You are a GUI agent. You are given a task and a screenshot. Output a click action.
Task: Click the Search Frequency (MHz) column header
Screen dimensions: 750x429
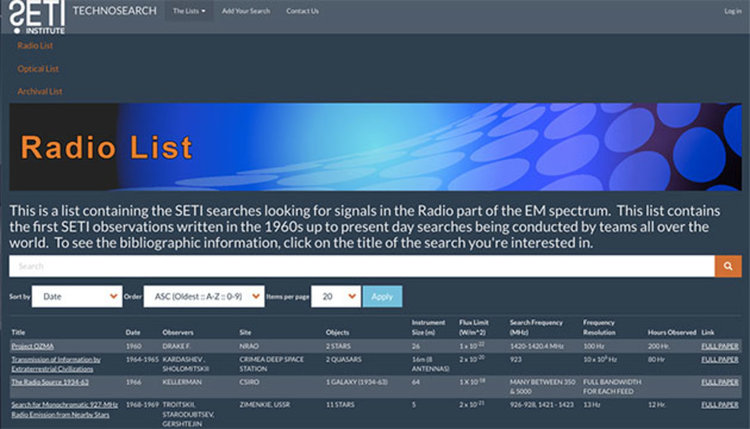[x=536, y=327]
